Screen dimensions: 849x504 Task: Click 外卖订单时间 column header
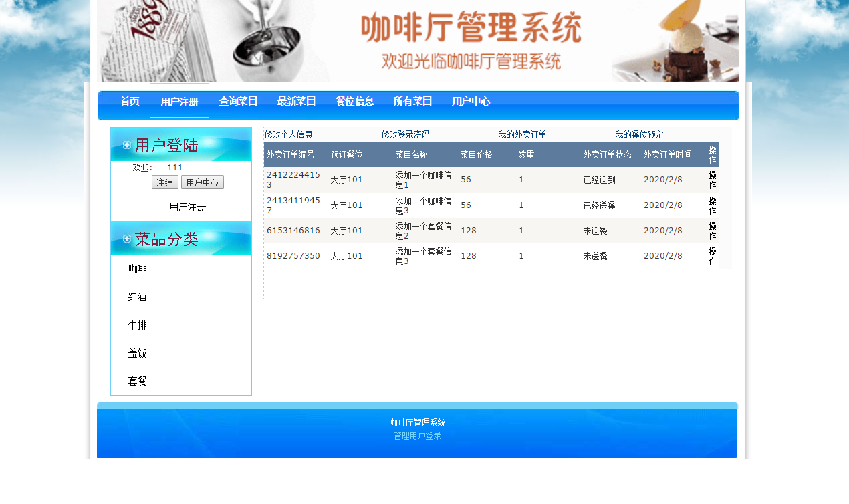(x=668, y=154)
